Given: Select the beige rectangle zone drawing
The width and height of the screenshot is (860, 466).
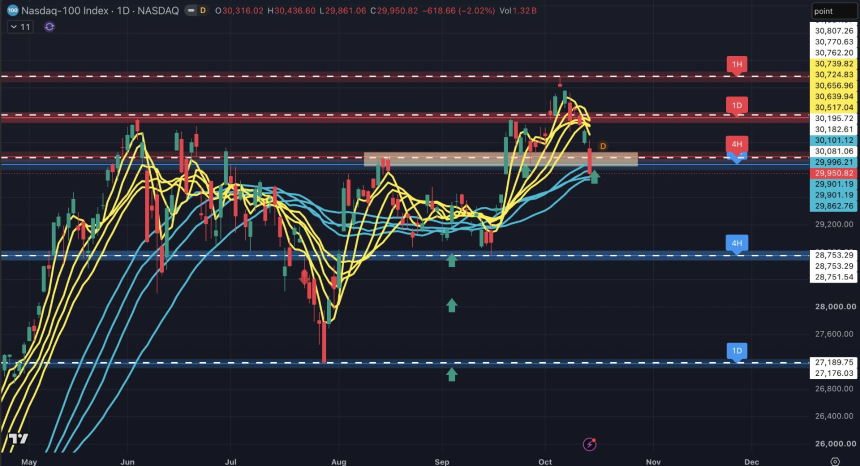Looking at the screenshot, I should [501, 159].
